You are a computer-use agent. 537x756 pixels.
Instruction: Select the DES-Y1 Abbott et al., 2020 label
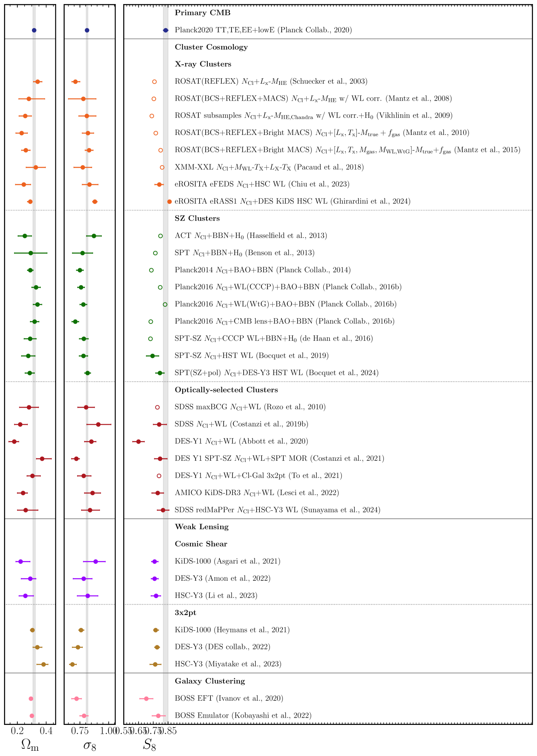click(242, 441)
